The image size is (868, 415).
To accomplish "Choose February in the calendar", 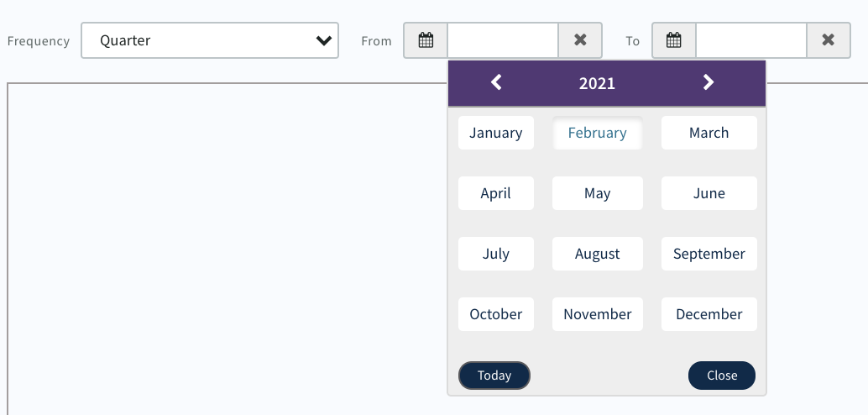I will (597, 133).
